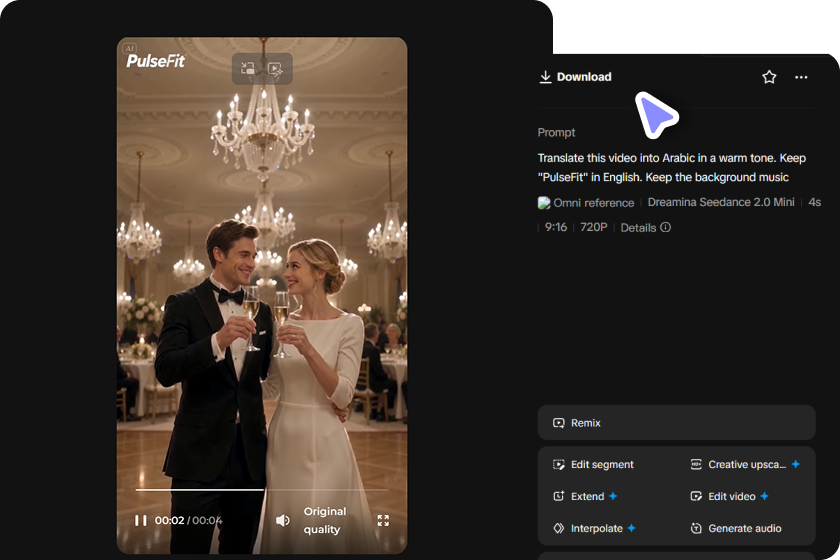Click the Edit segment icon

point(558,465)
